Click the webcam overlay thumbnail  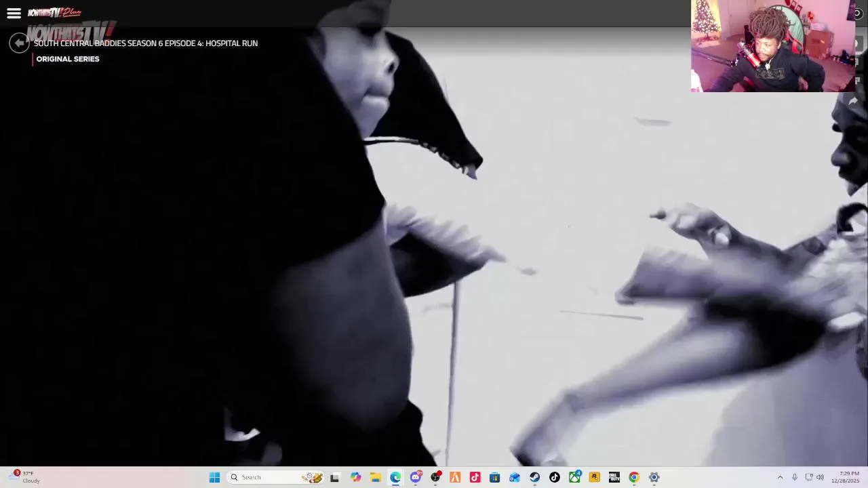[x=773, y=46]
